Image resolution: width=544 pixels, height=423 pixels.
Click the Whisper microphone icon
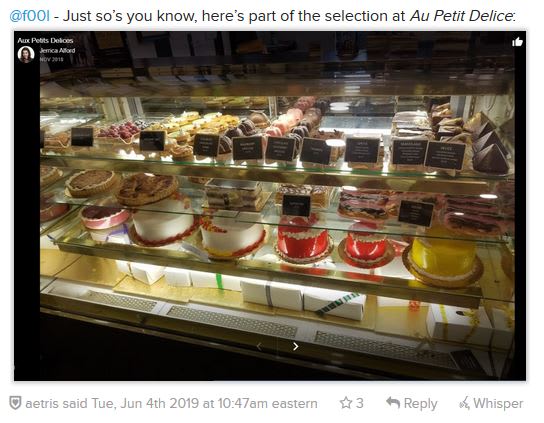coord(464,403)
